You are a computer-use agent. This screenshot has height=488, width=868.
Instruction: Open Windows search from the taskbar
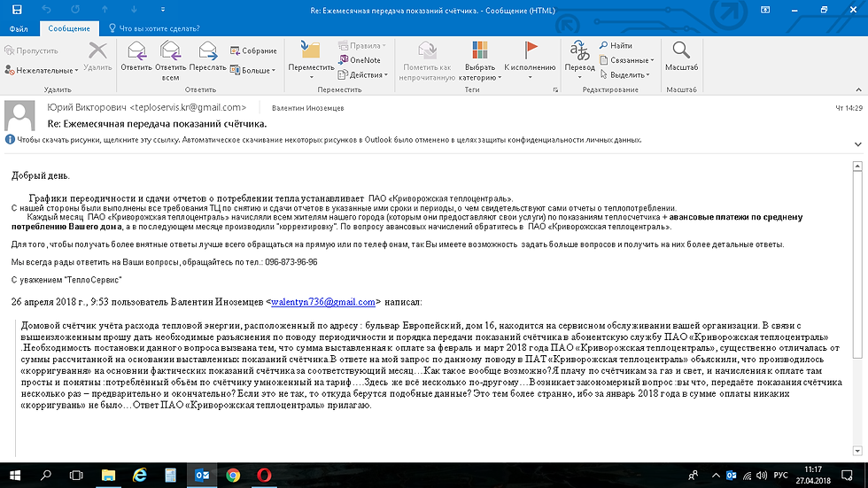click(x=46, y=476)
